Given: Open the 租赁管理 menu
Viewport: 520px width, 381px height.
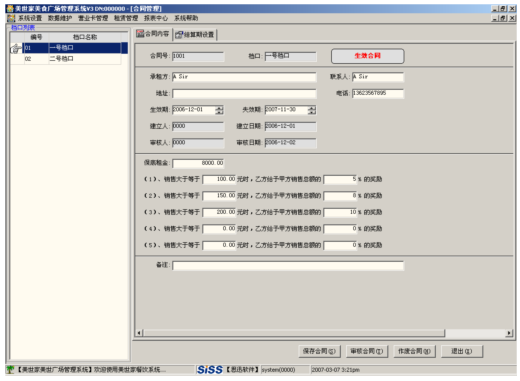Looking at the screenshot, I should click(x=126, y=18).
